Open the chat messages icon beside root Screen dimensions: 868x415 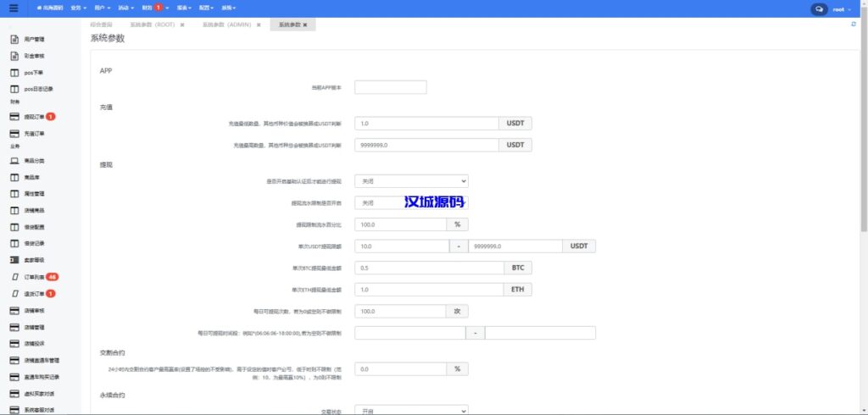click(819, 8)
